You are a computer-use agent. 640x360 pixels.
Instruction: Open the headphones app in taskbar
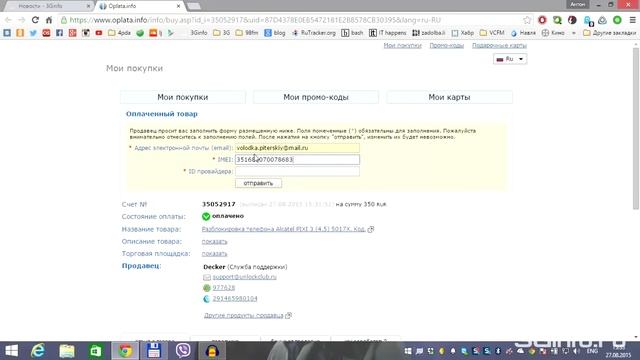pos(212,351)
